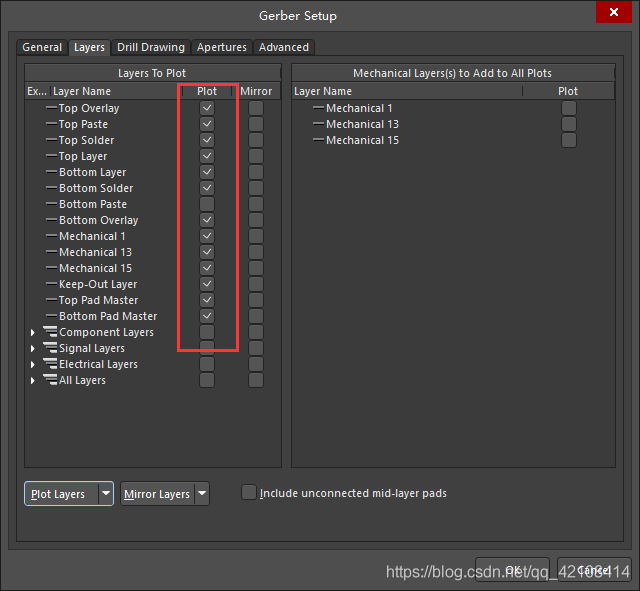Uncheck Plot for Bottom Layer
Viewport: 640px width, 591px height.
point(207,172)
